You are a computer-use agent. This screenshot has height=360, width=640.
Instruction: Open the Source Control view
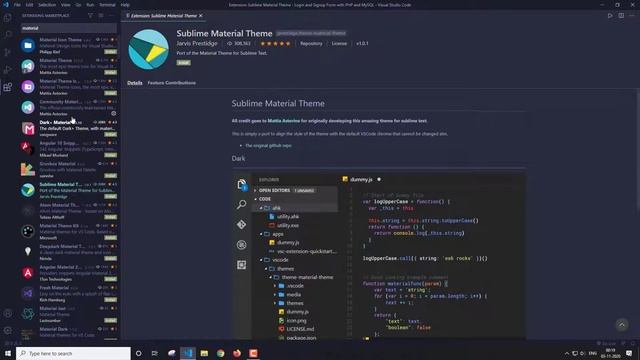(7, 52)
